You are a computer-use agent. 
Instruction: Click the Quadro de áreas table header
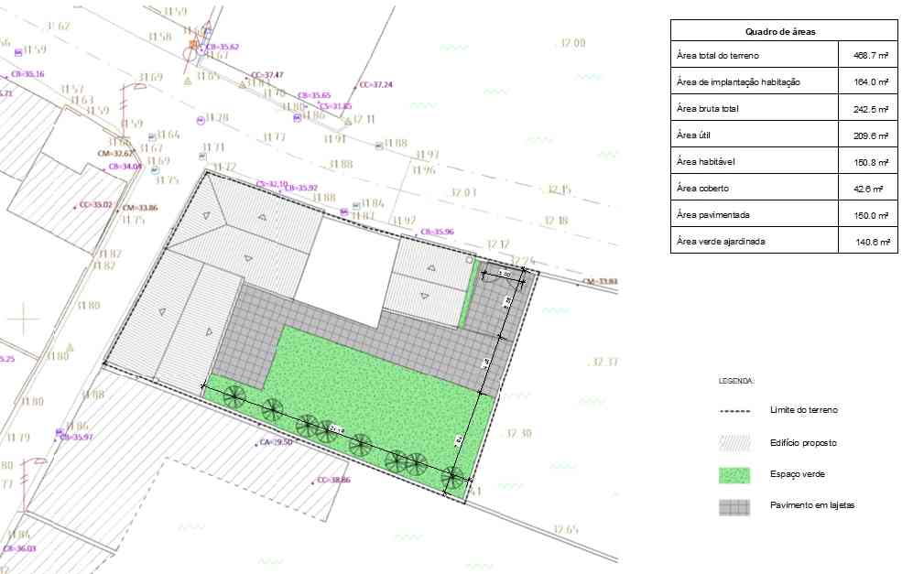click(780, 31)
